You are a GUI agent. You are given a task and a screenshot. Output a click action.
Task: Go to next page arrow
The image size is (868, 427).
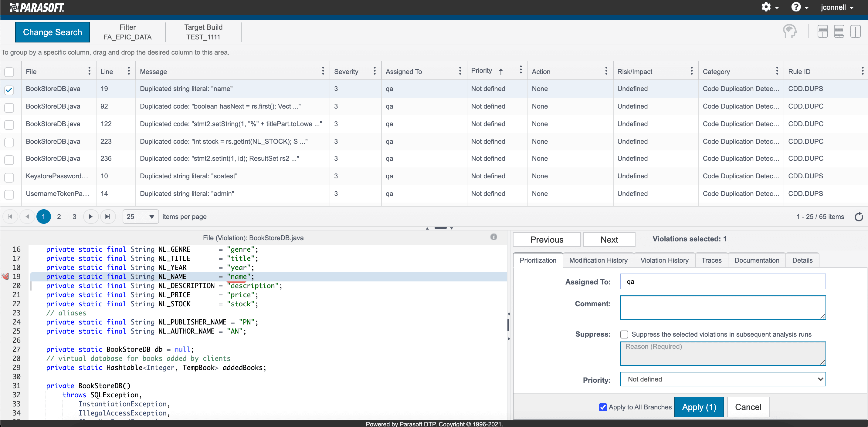pyautogui.click(x=90, y=217)
